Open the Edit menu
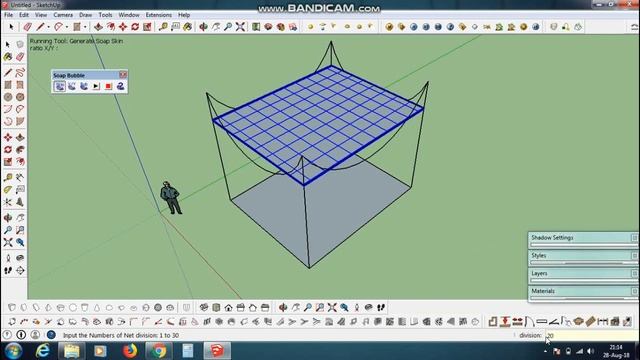 click(x=24, y=15)
